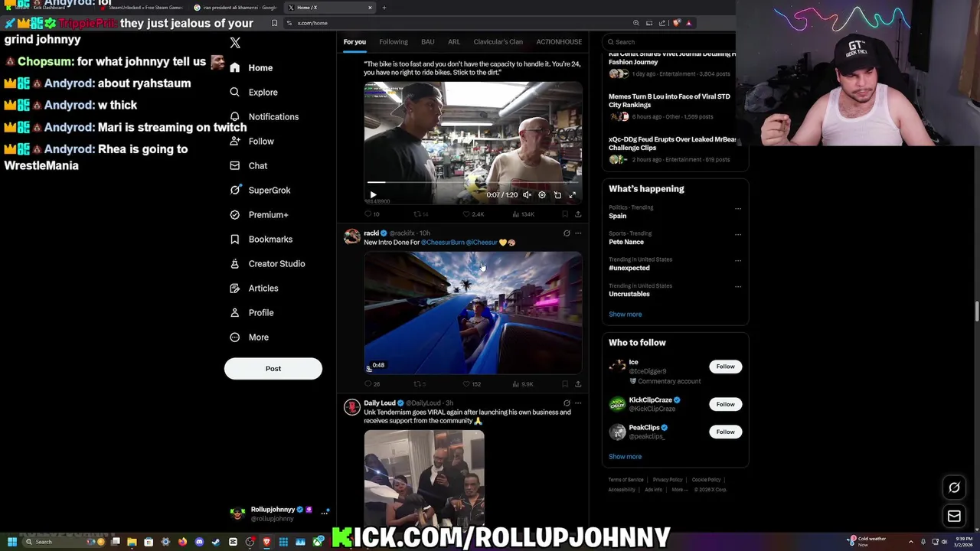Share racki's post
The image size is (980, 551).
click(x=578, y=384)
